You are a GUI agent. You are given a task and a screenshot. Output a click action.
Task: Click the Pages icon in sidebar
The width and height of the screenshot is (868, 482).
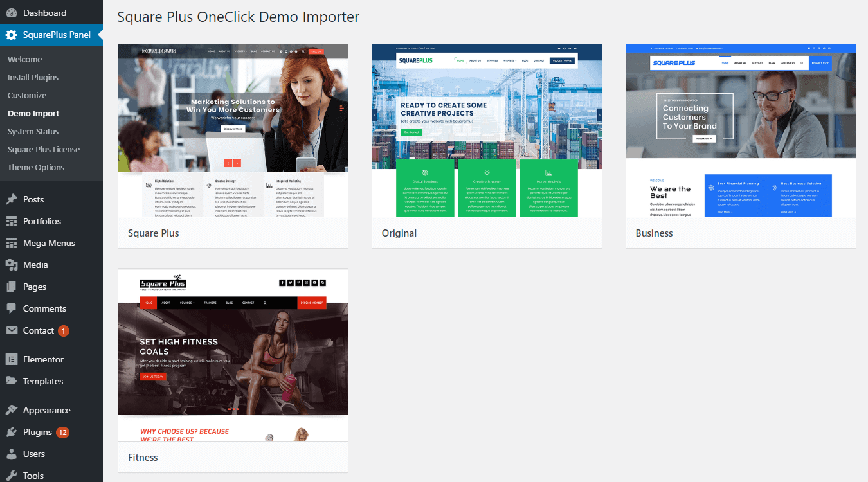(x=12, y=287)
